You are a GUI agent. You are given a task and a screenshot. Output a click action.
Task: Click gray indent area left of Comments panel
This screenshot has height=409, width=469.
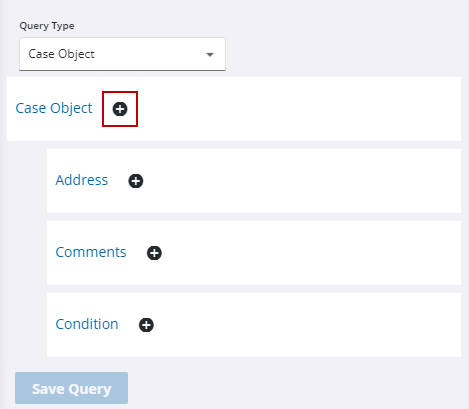pos(27,253)
